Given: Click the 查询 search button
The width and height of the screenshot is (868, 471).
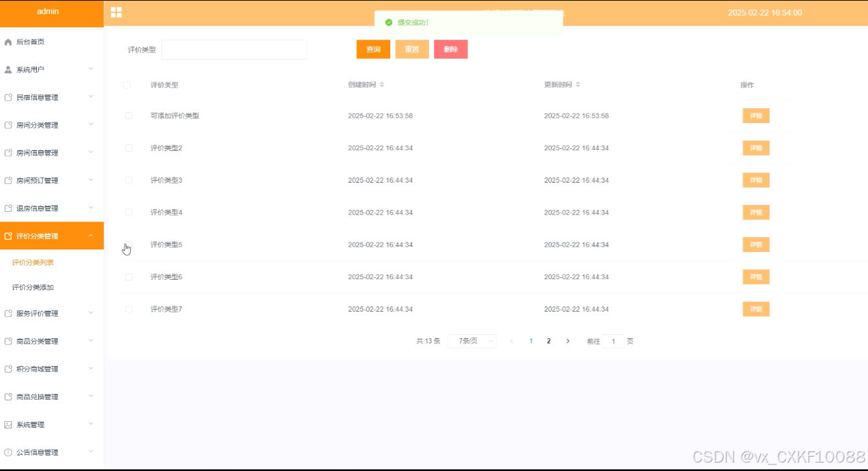Looking at the screenshot, I should (x=373, y=49).
